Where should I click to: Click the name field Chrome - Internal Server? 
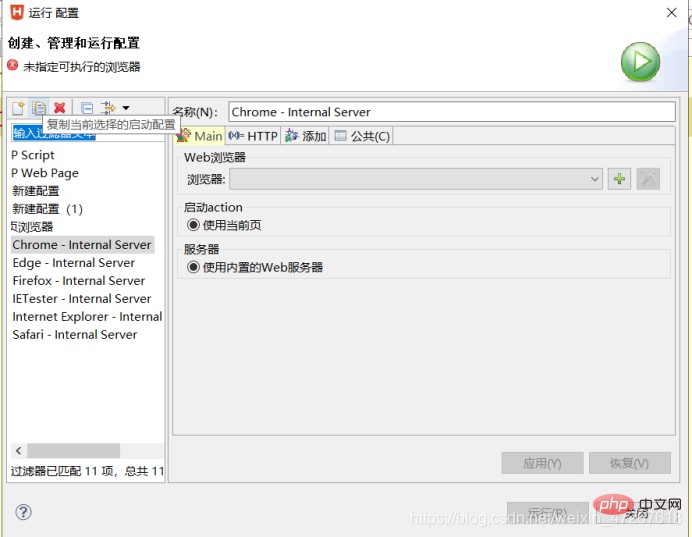(x=451, y=112)
